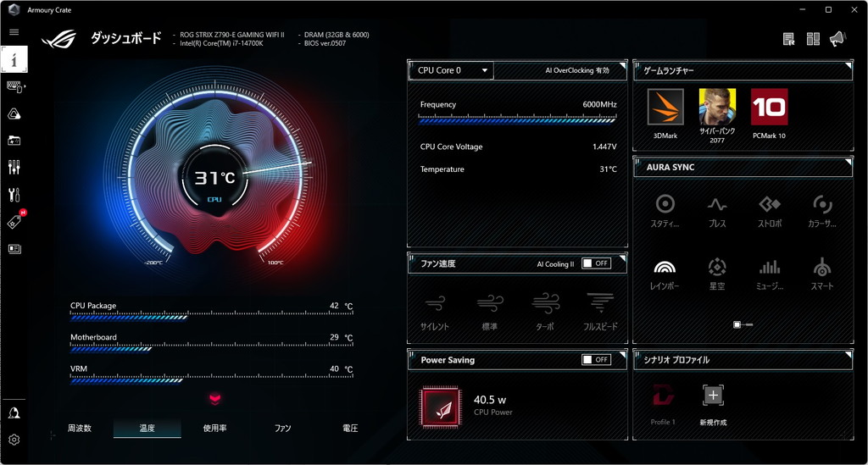Select the Smart AURA SYNC effect
Viewport: 868px width, 465px height.
click(822, 274)
